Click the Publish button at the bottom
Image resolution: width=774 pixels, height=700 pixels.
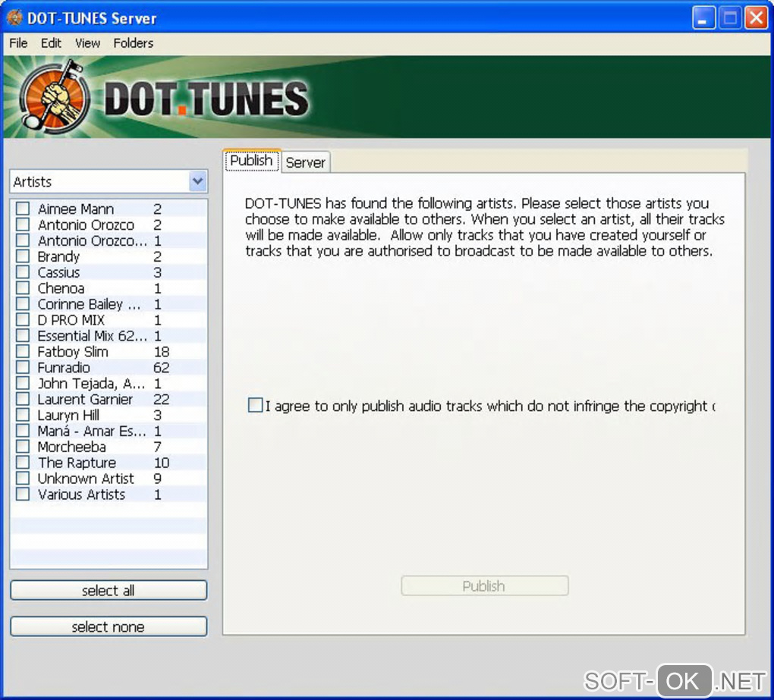tap(484, 585)
